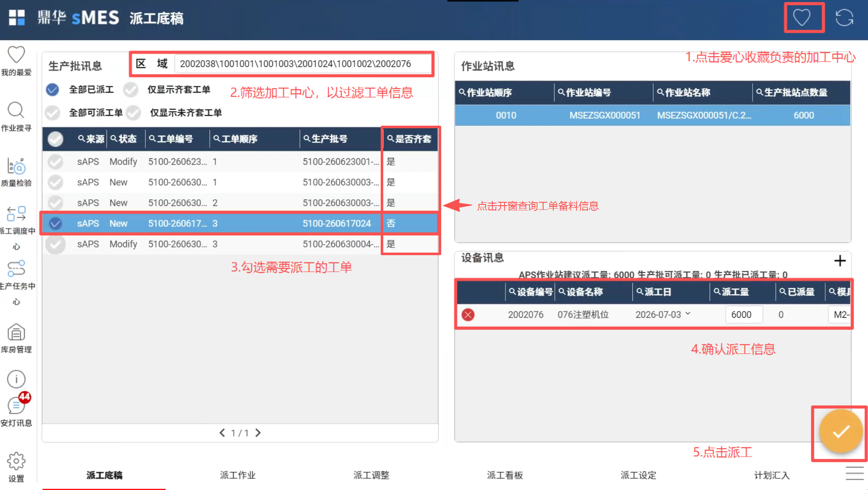Click station name MSEZSGX000051/C.2...
The height and width of the screenshot is (490, 868).
[704, 115]
